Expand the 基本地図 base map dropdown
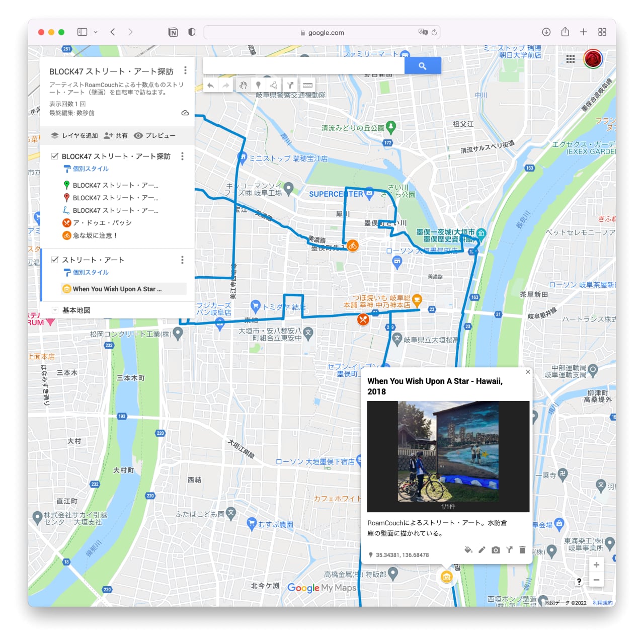Image resolution: width=644 pixels, height=644 pixels. click(55, 310)
